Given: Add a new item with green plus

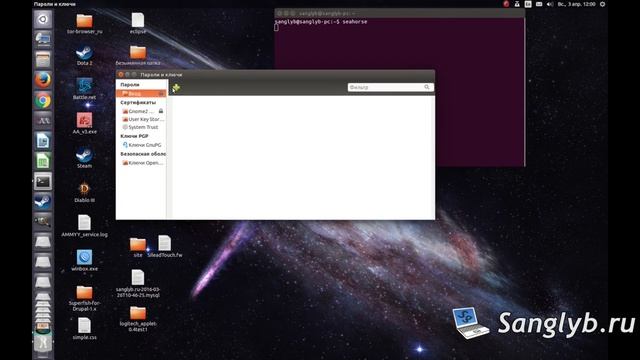Looking at the screenshot, I should 176,87.
